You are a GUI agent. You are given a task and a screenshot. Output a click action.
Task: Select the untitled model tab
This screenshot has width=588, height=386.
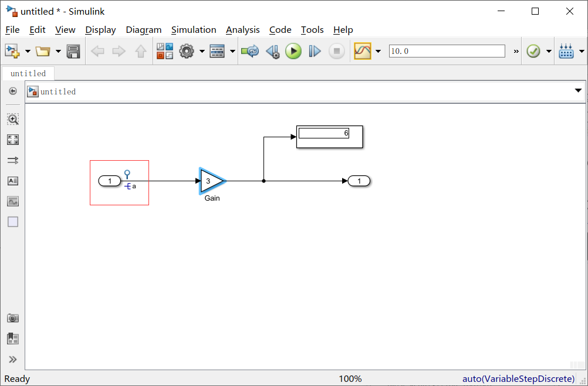(28, 73)
